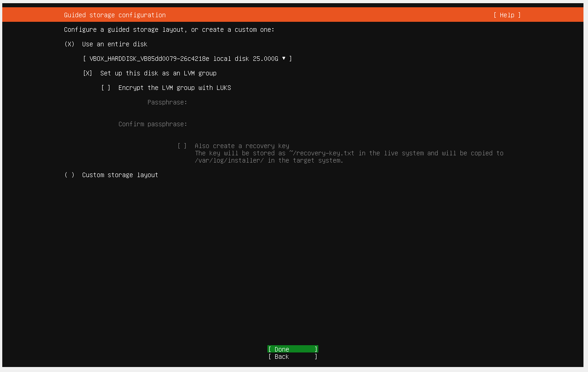Image resolution: width=588 pixels, height=372 pixels.
Task: Click the ▼ arrow after 25.000G
Action: click(284, 59)
